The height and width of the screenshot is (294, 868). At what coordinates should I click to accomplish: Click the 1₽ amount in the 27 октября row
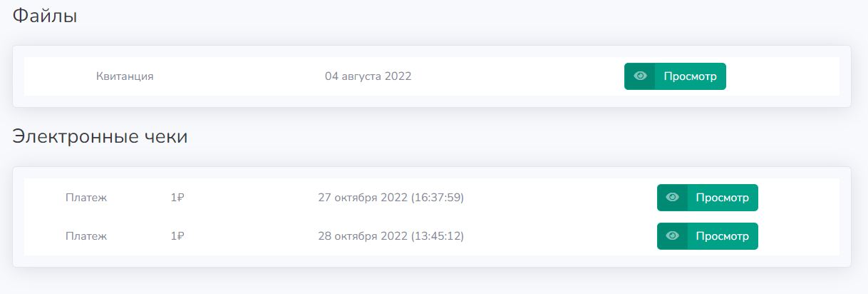[177, 198]
